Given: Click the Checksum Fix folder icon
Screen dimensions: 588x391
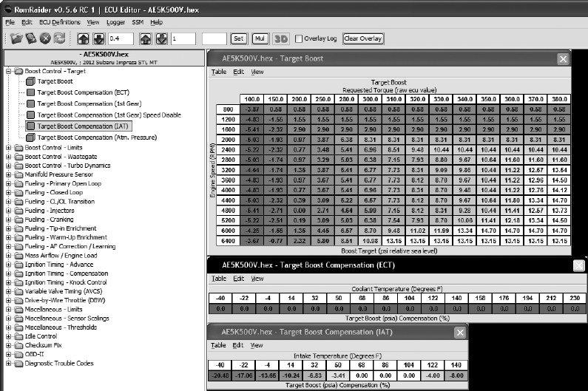Looking at the screenshot, I should point(18,345).
